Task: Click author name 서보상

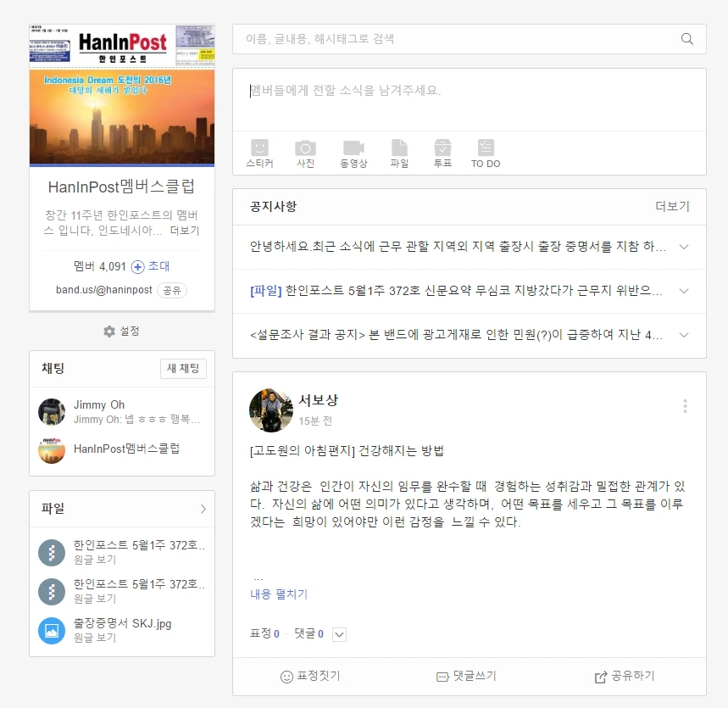Action: tap(319, 400)
